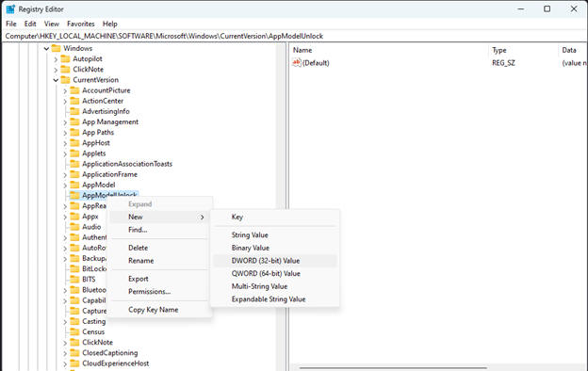This screenshot has height=371, width=588.
Task: Select the AppModel folder icon
Action: (75, 185)
